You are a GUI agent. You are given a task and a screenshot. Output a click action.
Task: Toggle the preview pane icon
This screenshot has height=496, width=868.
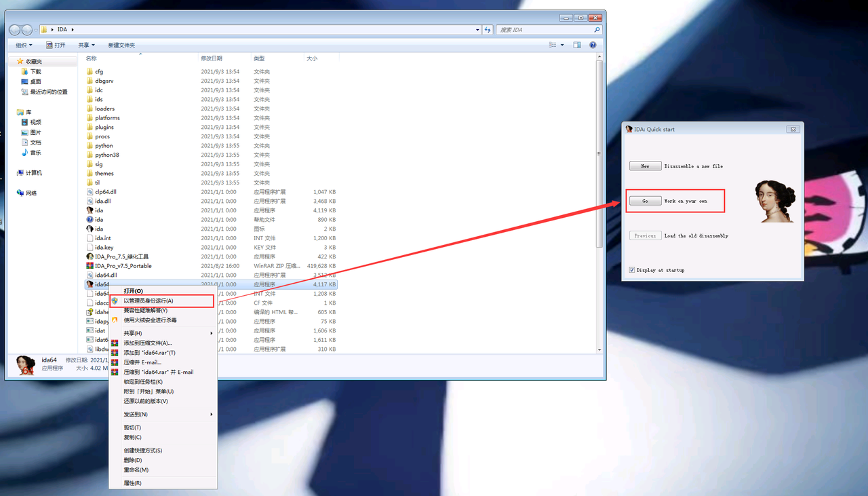[577, 45]
